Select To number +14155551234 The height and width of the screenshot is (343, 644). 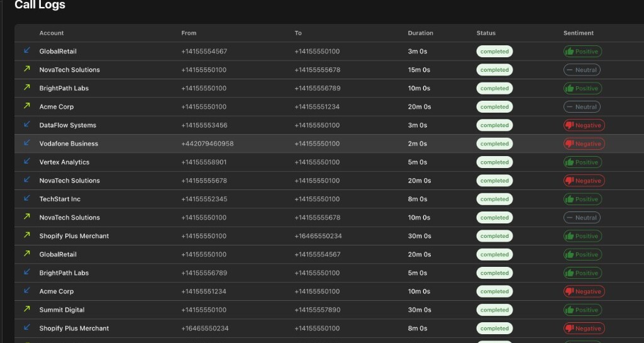[x=317, y=107]
